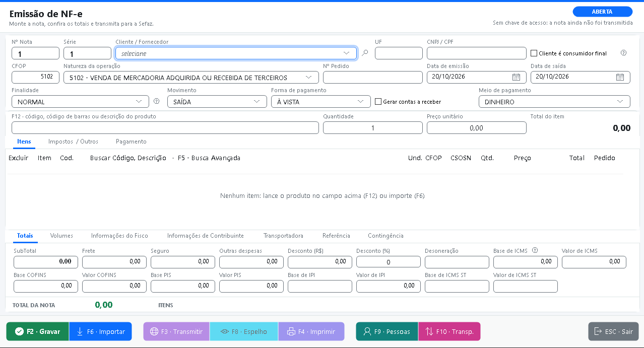The height and width of the screenshot is (348, 644).
Task: Open calendar icon for Data de saída
Action: pos(620,77)
